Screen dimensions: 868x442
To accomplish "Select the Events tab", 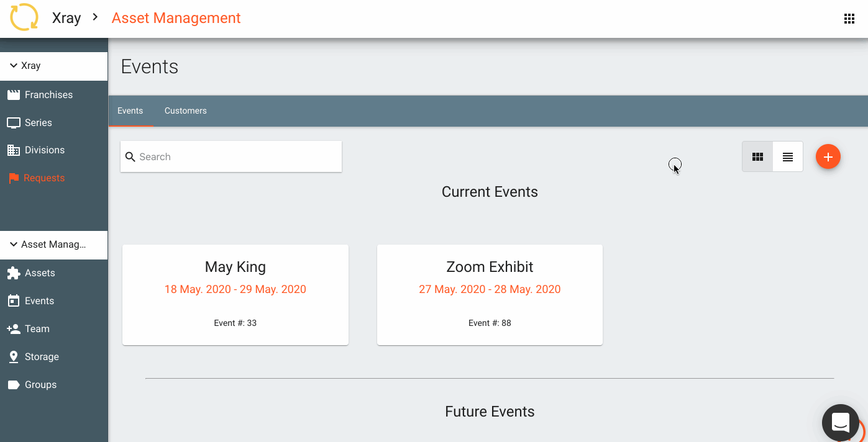I will tap(130, 111).
